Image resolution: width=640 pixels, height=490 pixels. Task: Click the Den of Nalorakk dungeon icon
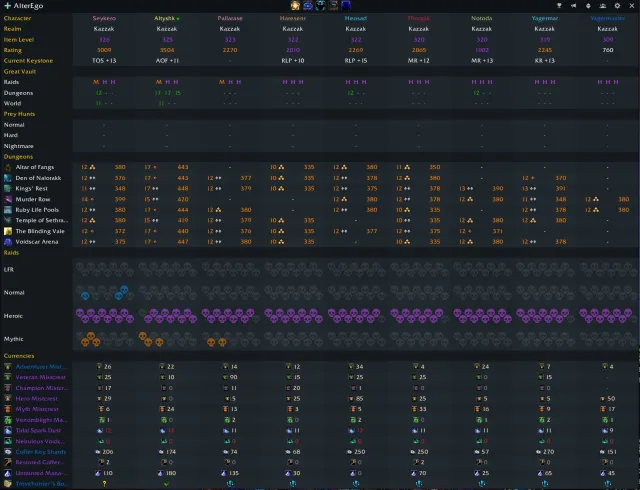(x=8, y=178)
